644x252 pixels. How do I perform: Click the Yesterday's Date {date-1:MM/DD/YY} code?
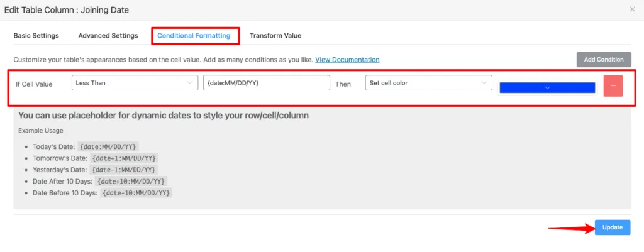pyautogui.click(x=125, y=170)
